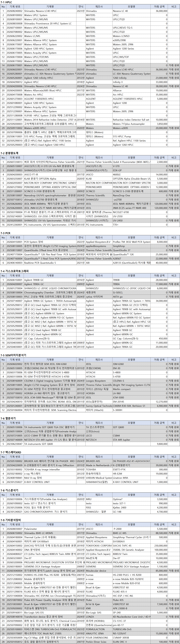Select the '7-2 분광광도계' section title
This screenshot has height=644, width=180.
pos(9,153)
